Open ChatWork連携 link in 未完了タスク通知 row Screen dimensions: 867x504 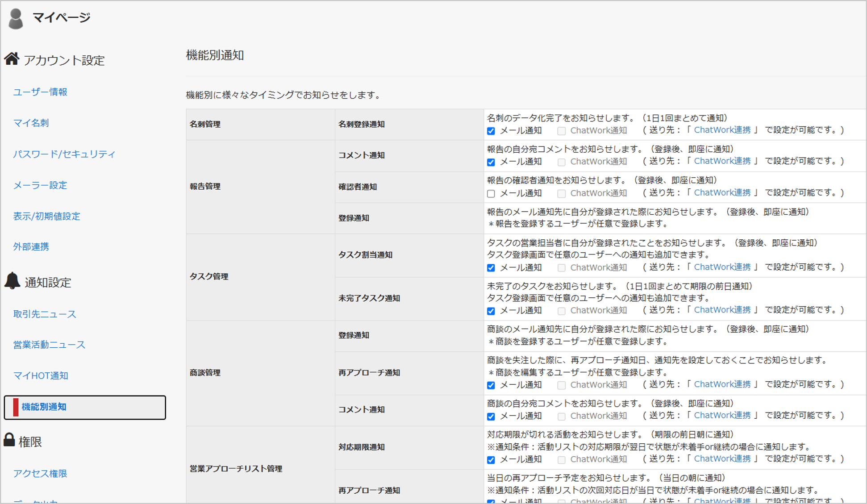[722, 310]
